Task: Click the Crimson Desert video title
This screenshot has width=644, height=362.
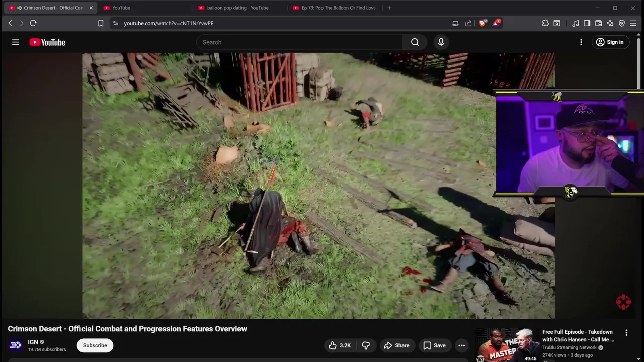Action: coord(127,329)
